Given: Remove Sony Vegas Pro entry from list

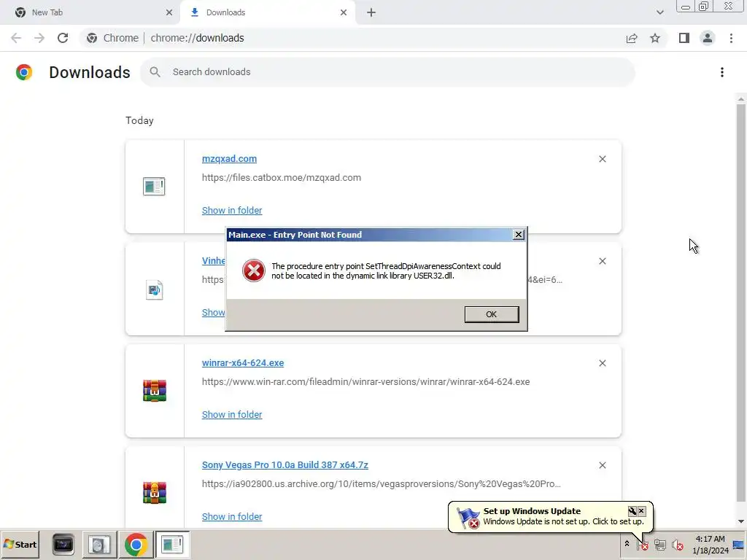Looking at the screenshot, I should click(x=602, y=465).
